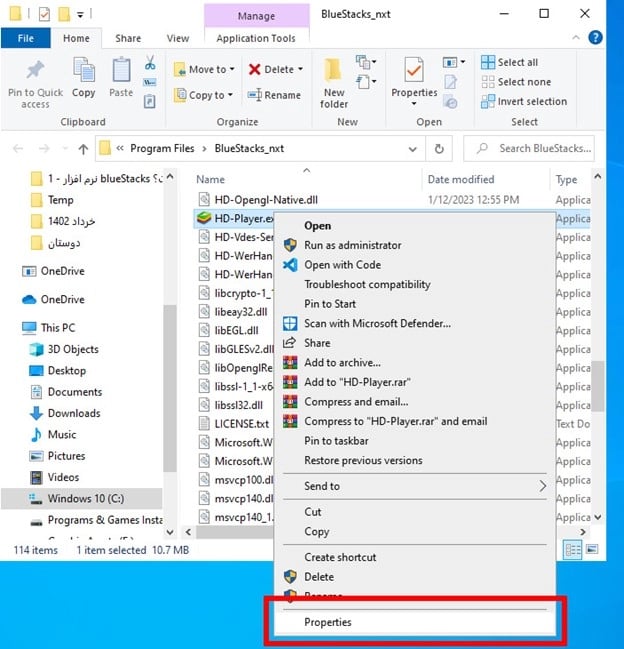Select the Temp folder in sidebar
The height and width of the screenshot is (649, 624).
53,200
